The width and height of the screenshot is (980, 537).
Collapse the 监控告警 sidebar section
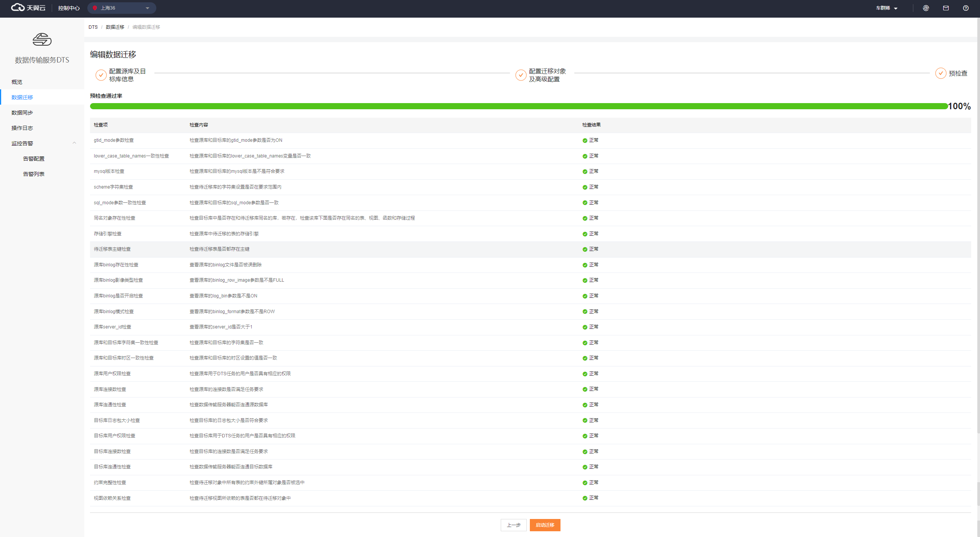[74, 143]
